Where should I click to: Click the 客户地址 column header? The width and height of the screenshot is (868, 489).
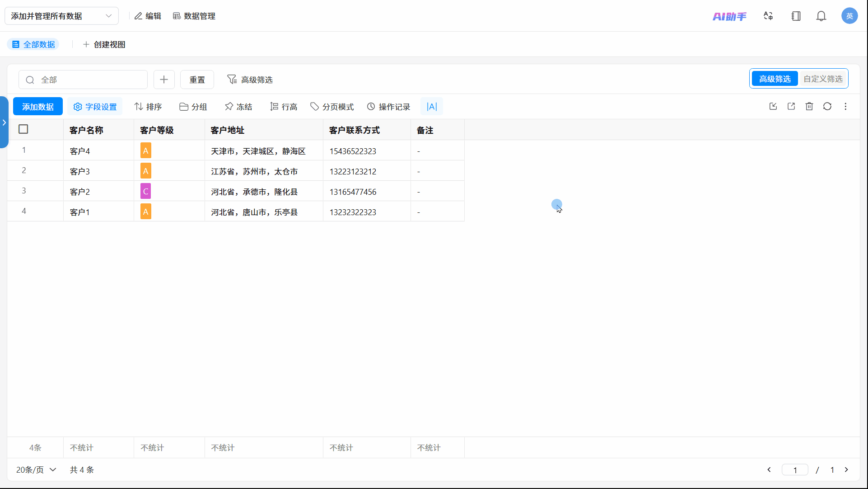264,130
